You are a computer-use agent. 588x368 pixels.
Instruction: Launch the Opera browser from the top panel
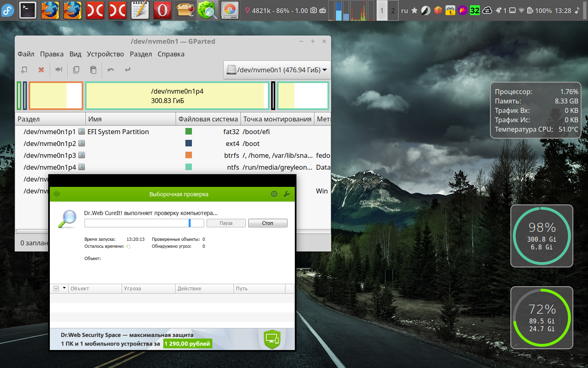pyautogui.click(x=162, y=11)
